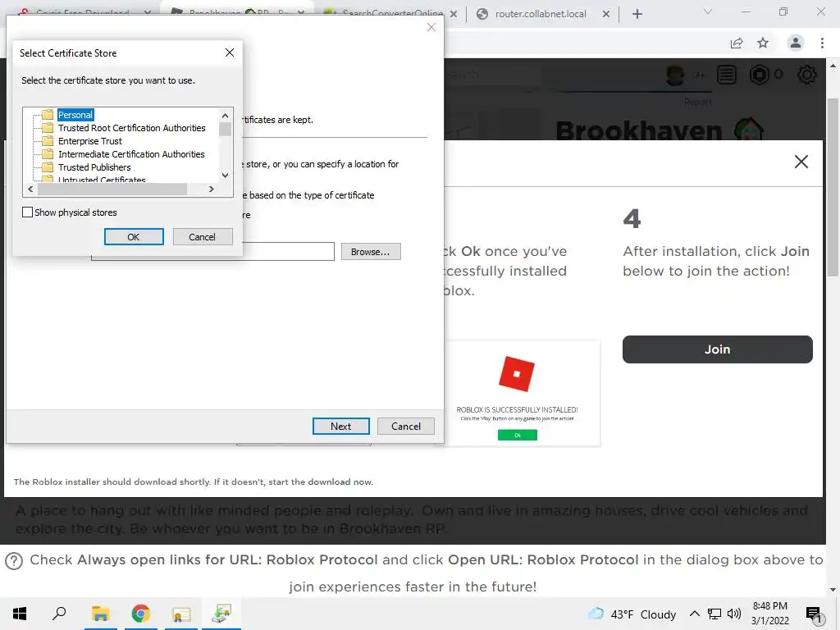Select Trusted Root Certification Authorities store
Viewport: 840px width, 630px height.
[x=132, y=128]
